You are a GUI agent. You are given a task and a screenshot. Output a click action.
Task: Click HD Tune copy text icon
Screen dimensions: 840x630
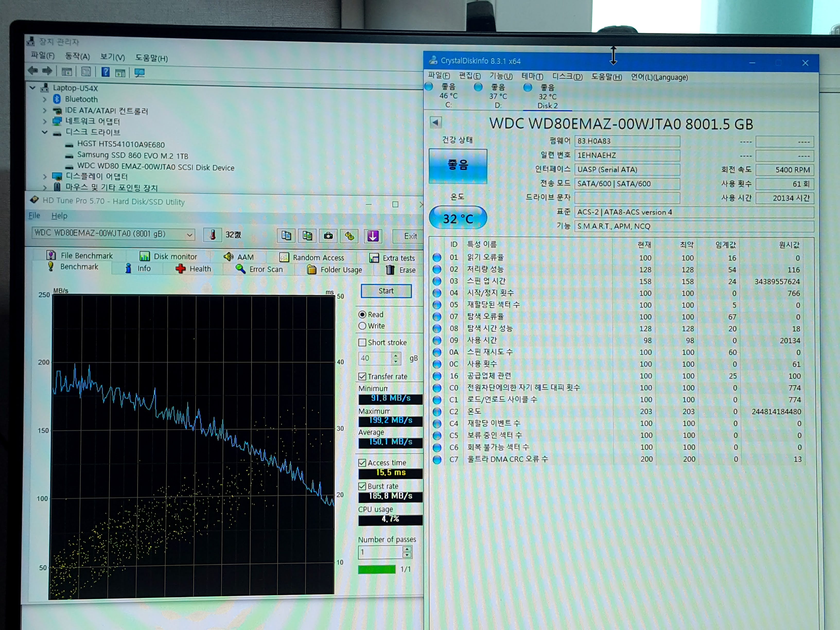pyautogui.click(x=286, y=236)
